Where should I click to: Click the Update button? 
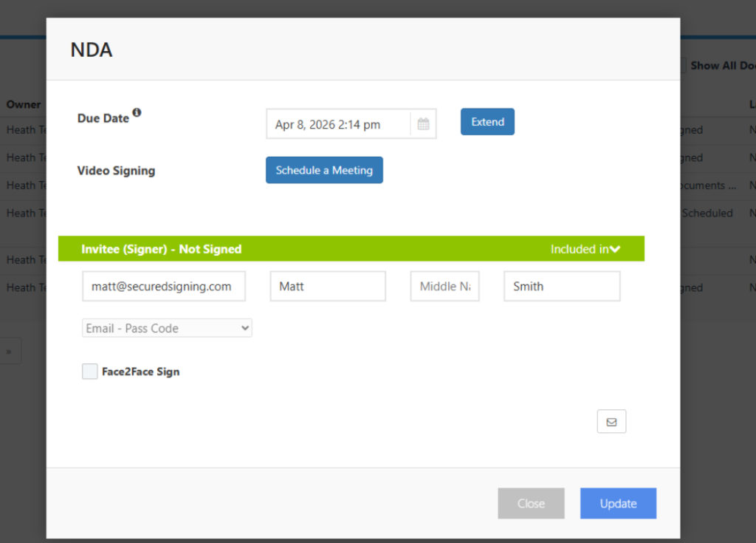(x=618, y=503)
